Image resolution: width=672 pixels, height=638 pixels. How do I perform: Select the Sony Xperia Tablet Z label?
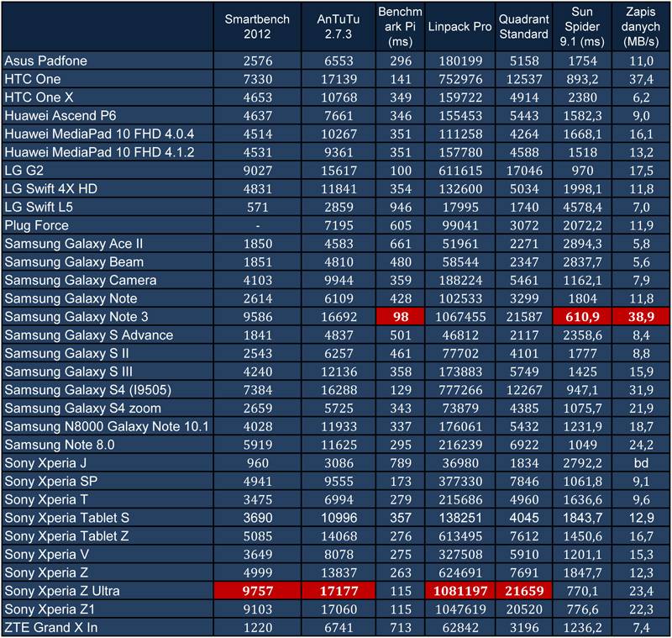(x=66, y=536)
